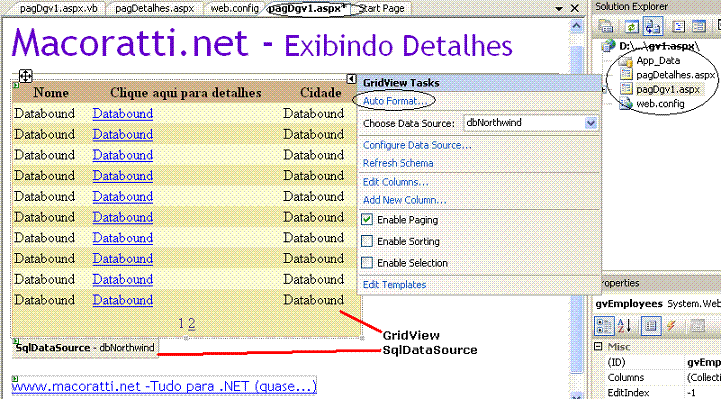Select web.config in Solution Explorer
This screenshot has width=721, height=399.
pos(660,103)
